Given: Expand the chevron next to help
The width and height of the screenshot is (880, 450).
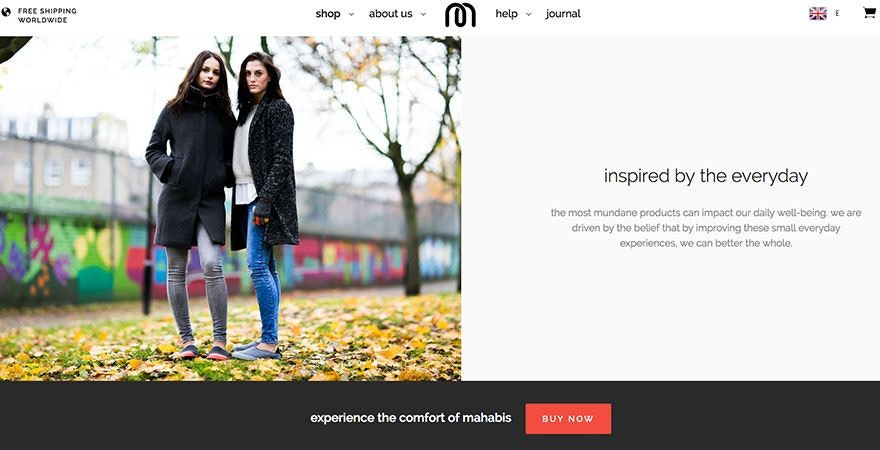Looking at the screenshot, I should pyautogui.click(x=528, y=15).
